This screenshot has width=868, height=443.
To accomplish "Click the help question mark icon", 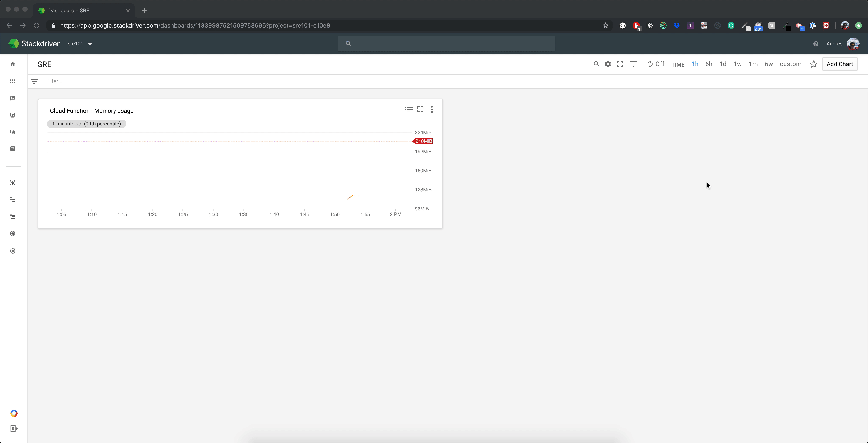I will pyautogui.click(x=815, y=44).
